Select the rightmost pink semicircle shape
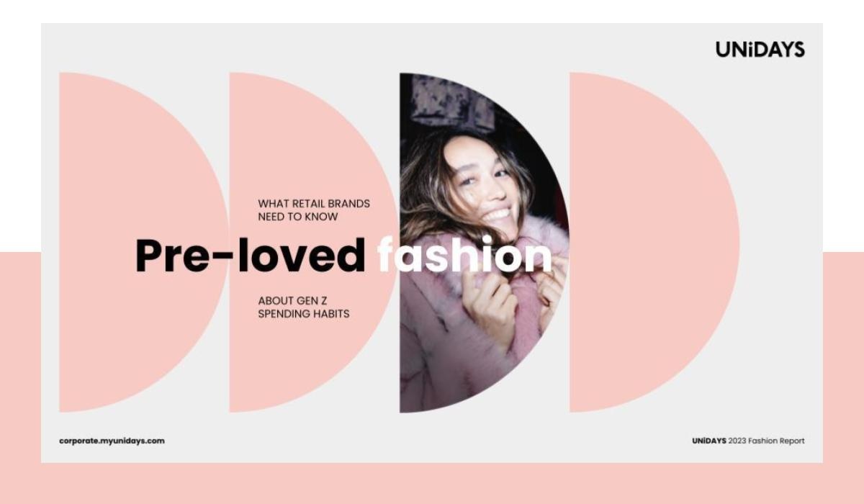 pos(654,242)
